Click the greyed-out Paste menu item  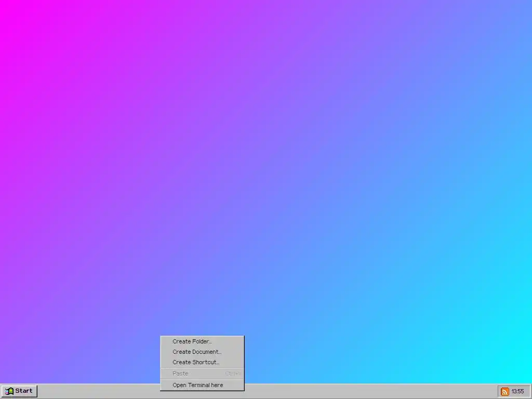click(x=202, y=374)
